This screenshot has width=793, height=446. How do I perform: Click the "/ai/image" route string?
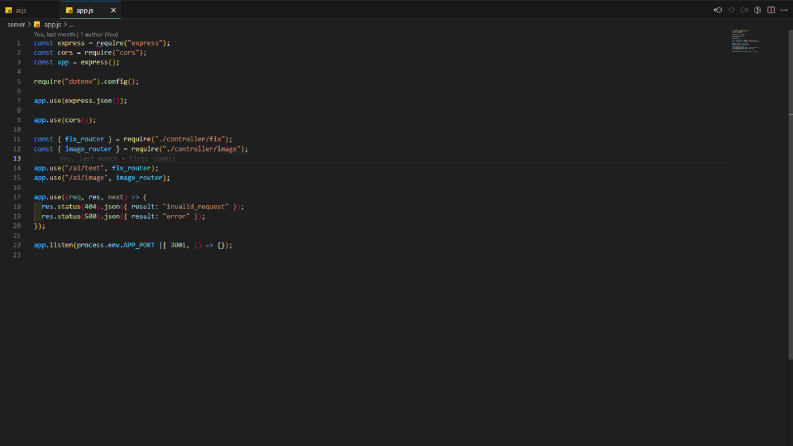coord(86,177)
